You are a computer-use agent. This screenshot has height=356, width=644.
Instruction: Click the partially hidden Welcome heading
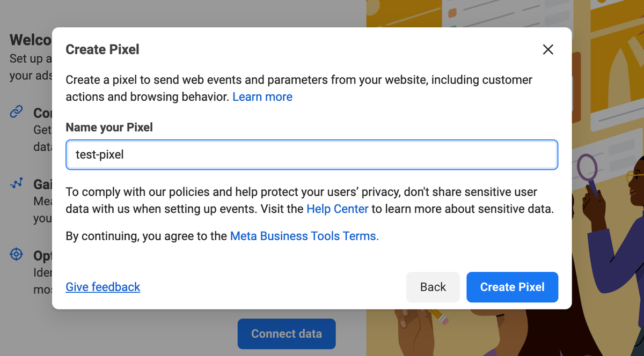31,40
